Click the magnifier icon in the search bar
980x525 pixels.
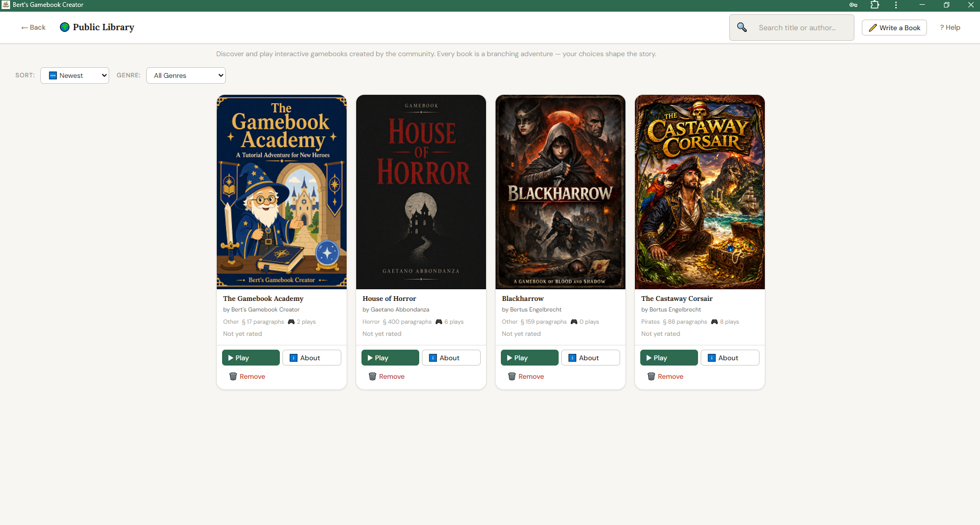tap(741, 27)
